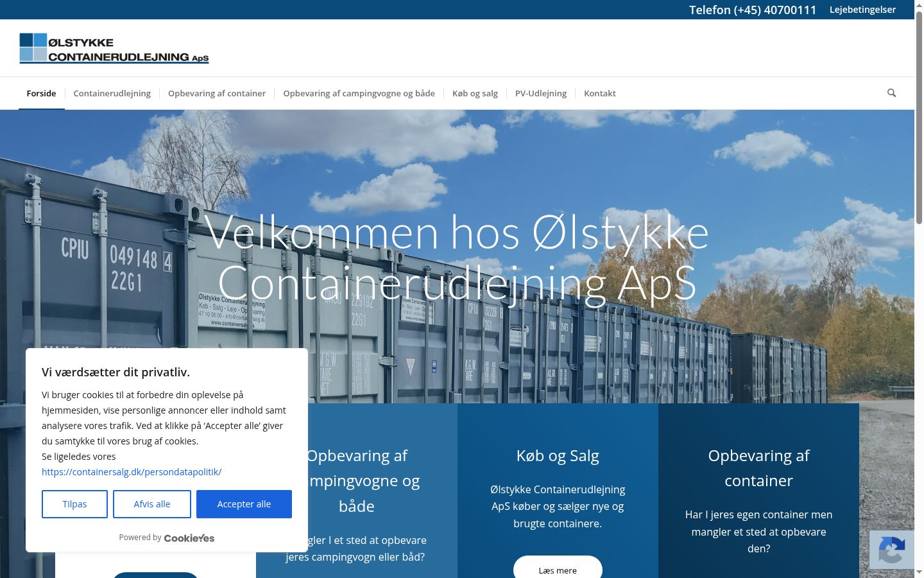
Task: Click the Opbevaring af container card heading
Action: tap(758, 468)
